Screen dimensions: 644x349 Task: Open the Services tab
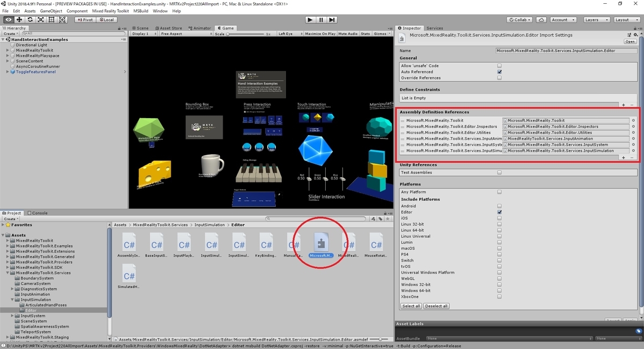[435, 28]
